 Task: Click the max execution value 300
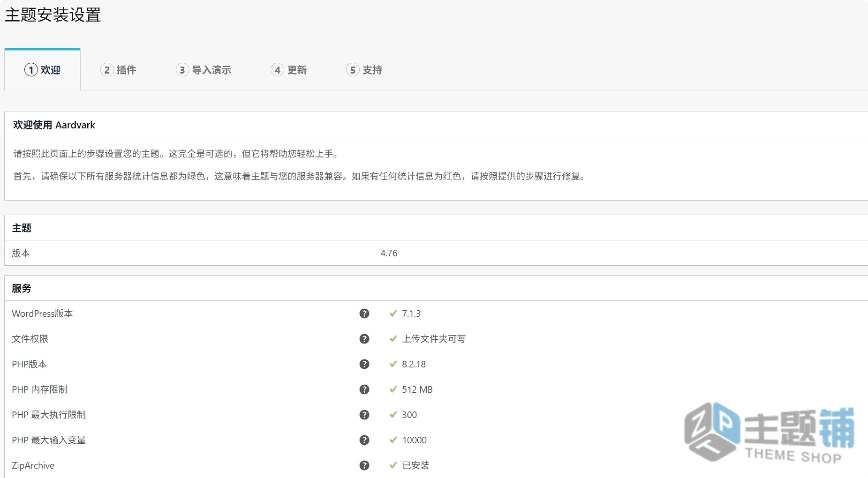pyautogui.click(x=409, y=415)
